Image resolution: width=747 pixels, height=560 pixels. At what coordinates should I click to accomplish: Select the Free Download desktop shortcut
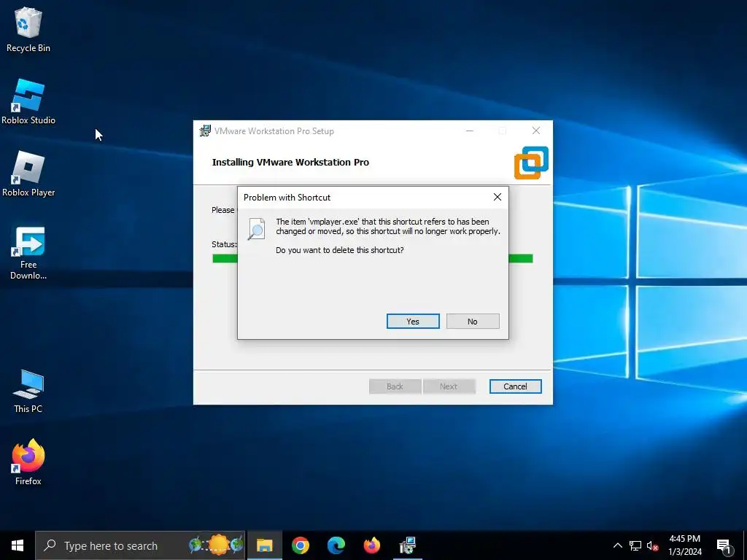pyautogui.click(x=28, y=253)
